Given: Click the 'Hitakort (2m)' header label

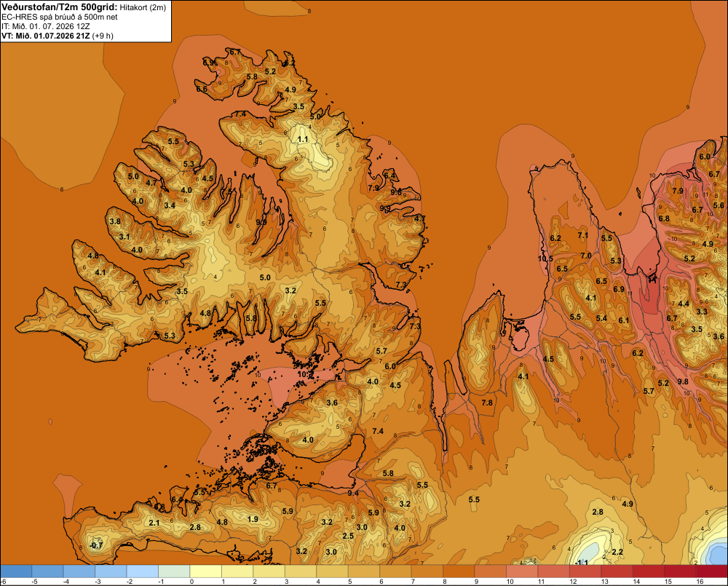Looking at the screenshot, I should pos(143,7).
